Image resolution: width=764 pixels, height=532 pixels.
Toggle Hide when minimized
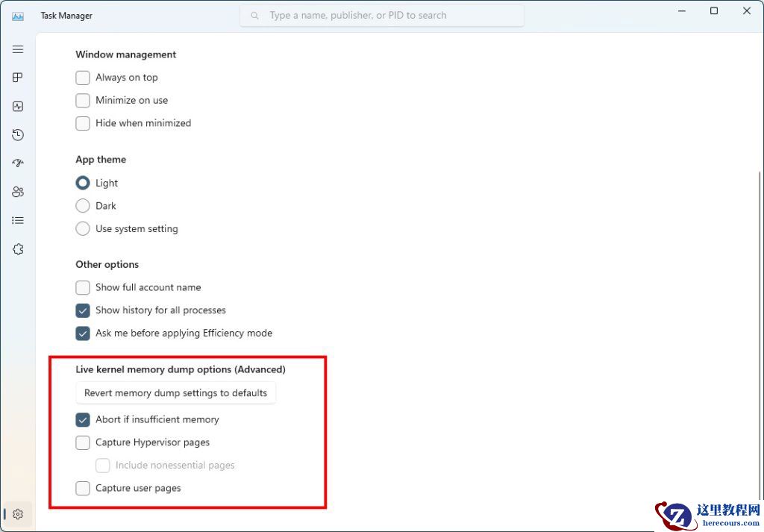[83, 123]
